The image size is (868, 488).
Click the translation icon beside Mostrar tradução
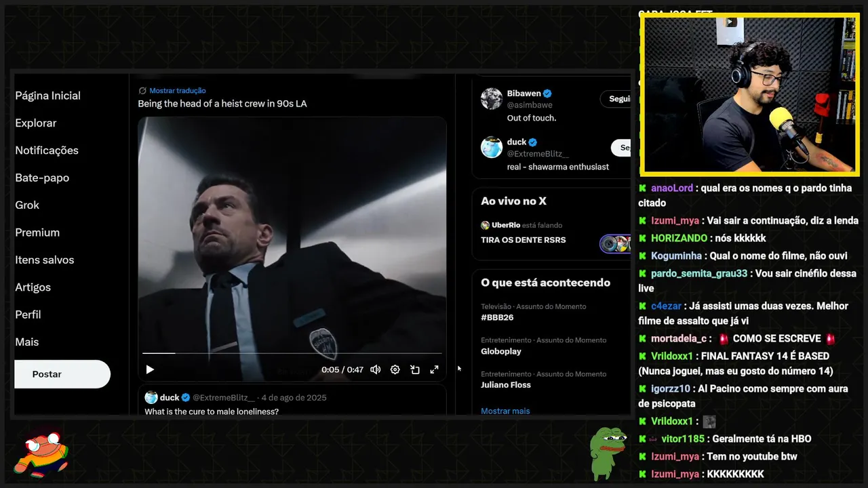click(142, 91)
